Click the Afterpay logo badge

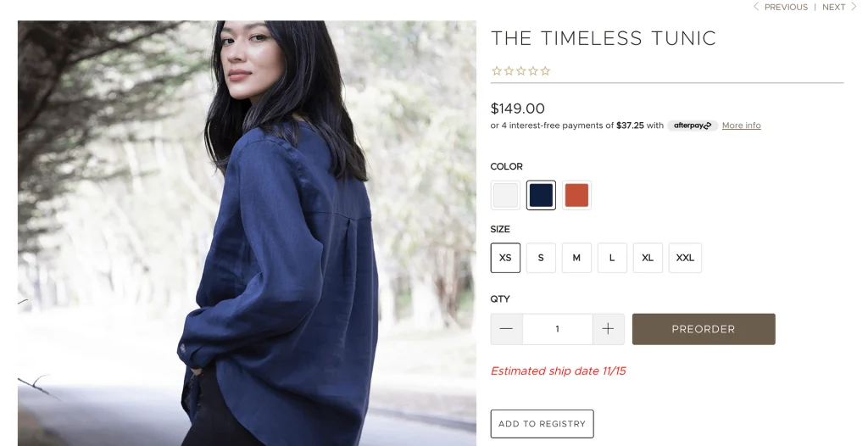click(693, 125)
